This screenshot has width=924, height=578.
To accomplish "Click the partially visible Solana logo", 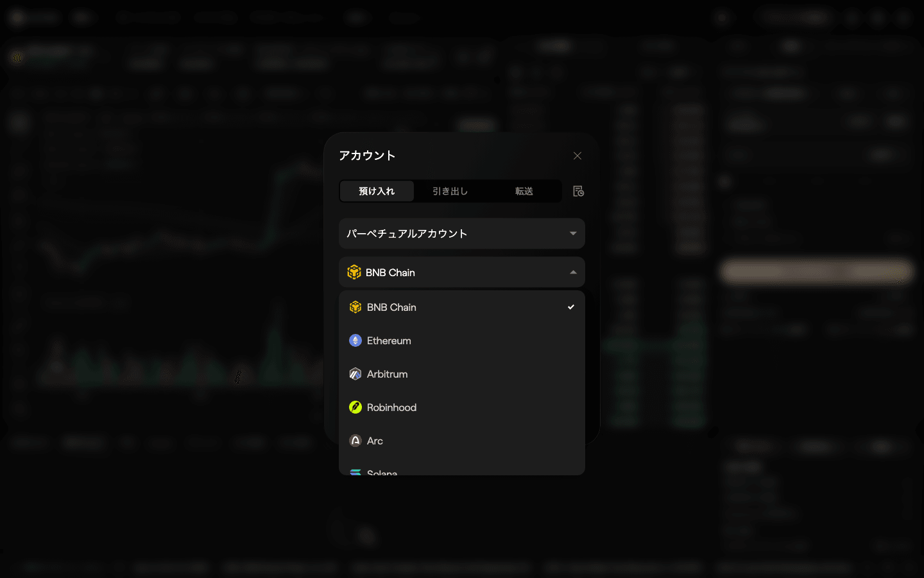I will click(355, 472).
